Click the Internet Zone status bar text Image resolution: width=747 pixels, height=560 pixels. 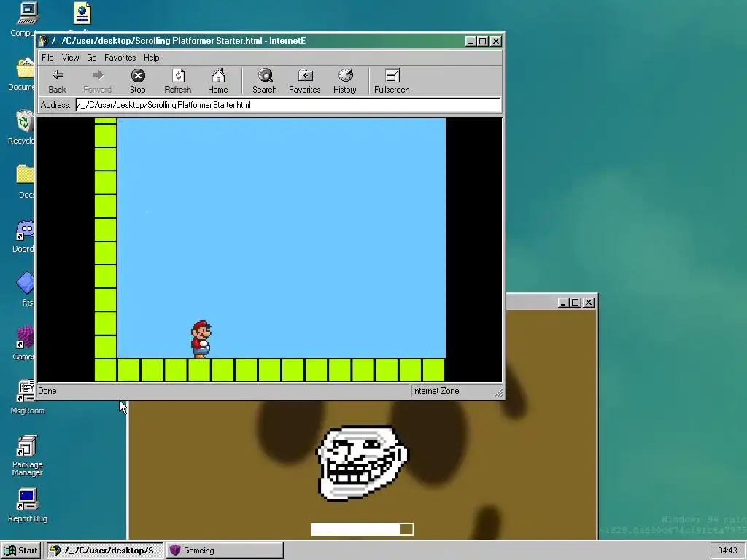(x=436, y=391)
